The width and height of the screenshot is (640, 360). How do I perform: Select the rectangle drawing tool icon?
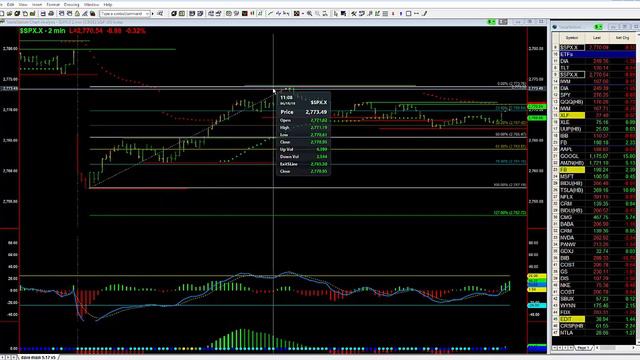[409, 13]
